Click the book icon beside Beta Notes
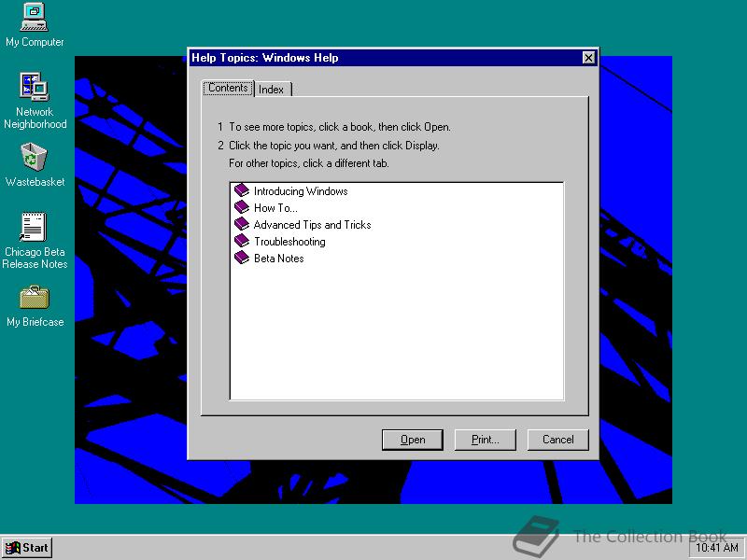This screenshot has width=747, height=560. tap(242, 258)
